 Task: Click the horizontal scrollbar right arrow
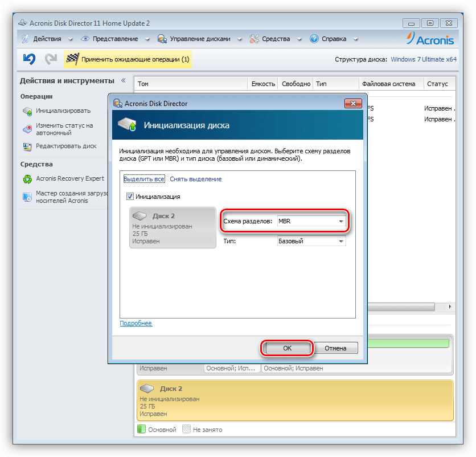[x=450, y=307]
